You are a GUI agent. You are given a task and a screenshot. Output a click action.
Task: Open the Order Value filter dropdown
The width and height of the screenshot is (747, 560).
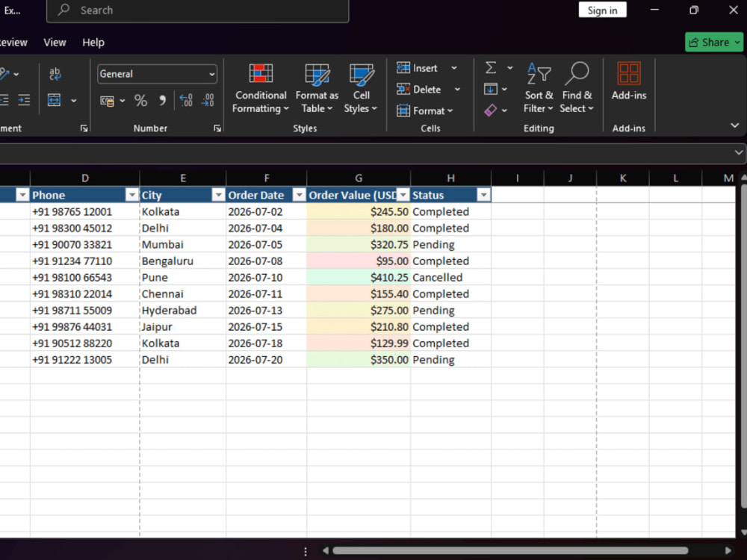point(403,195)
